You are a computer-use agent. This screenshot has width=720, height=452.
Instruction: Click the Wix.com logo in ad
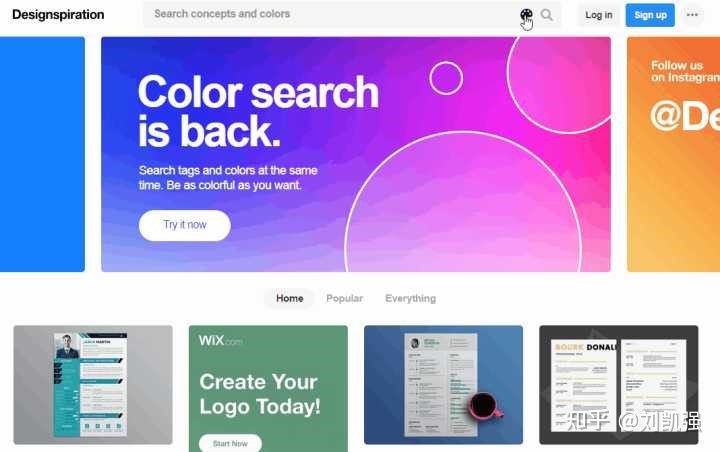pos(220,341)
